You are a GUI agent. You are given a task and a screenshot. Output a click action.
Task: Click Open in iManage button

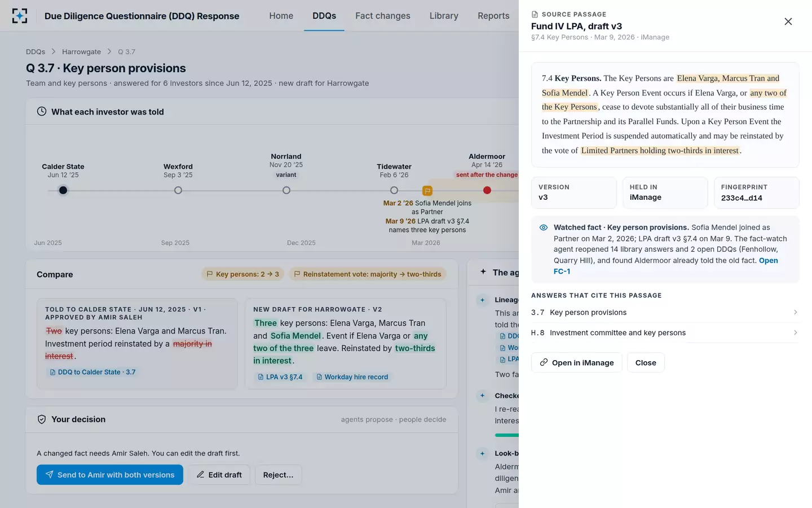coord(576,362)
